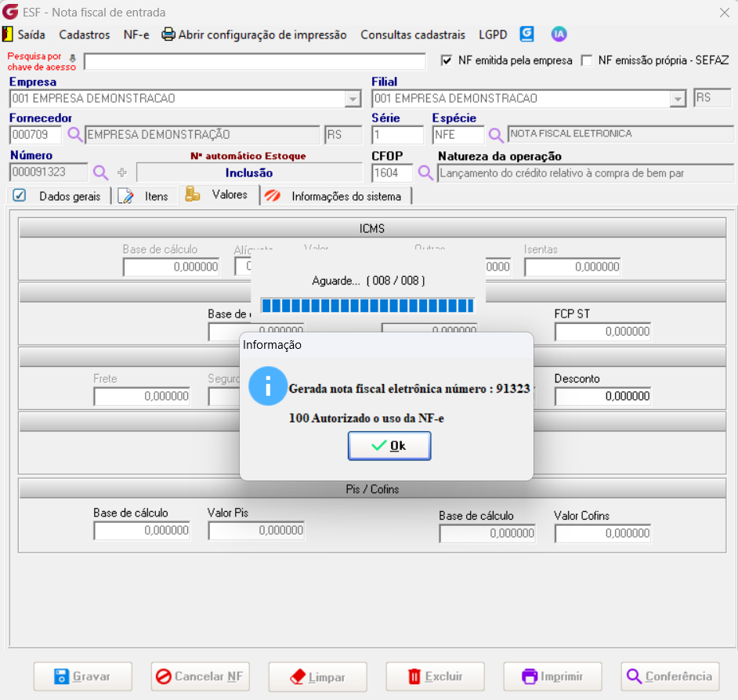Click the Pis / Cofins section header
Viewport: 738px width, 700px height.
click(372, 489)
